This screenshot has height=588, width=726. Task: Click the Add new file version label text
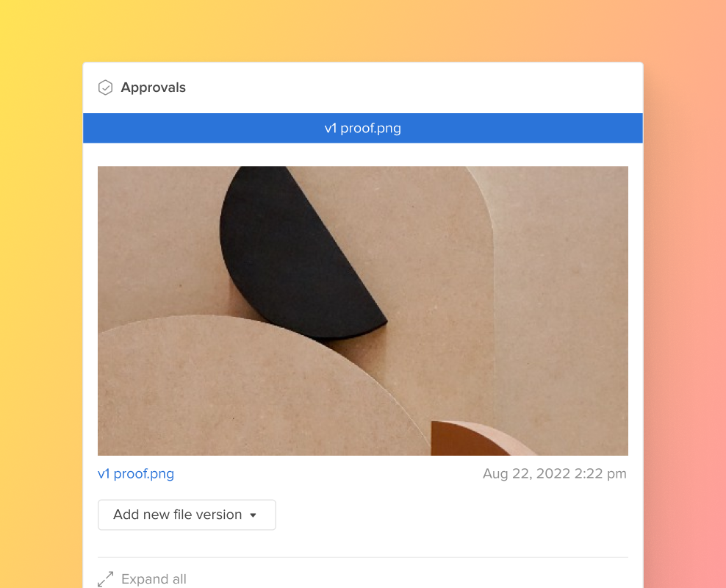coord(178,514)
